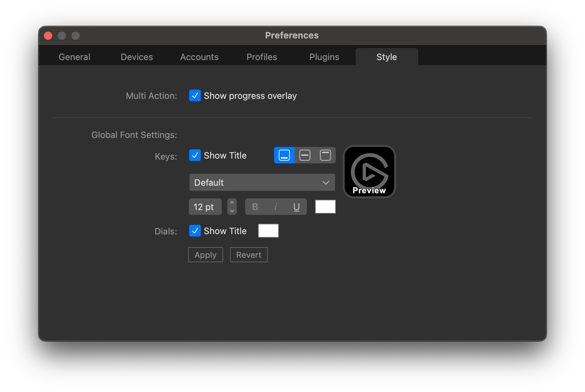Switch to the Accounts tab
The image size is (585, 392).
(199, 57)
